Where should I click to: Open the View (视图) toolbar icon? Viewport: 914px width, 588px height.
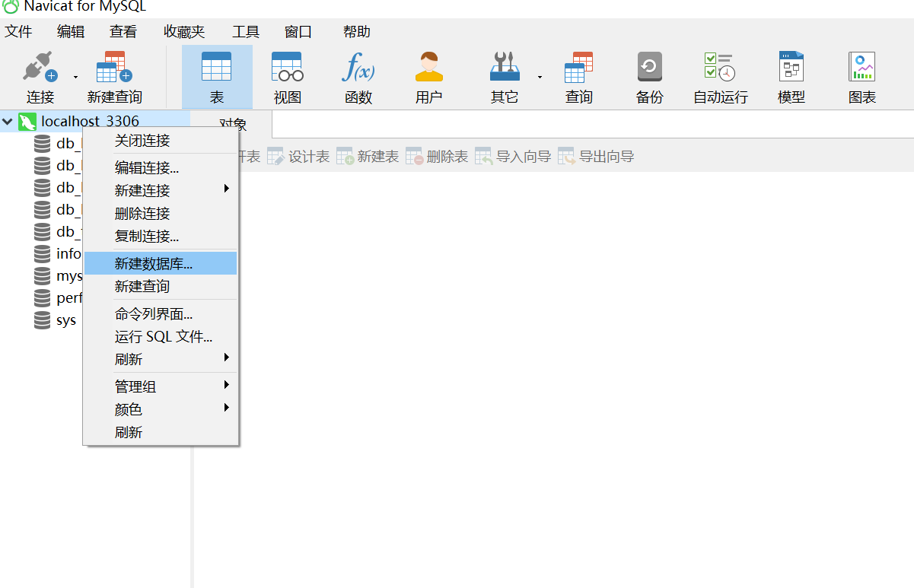pyautogui.click(x=287, y=67)
